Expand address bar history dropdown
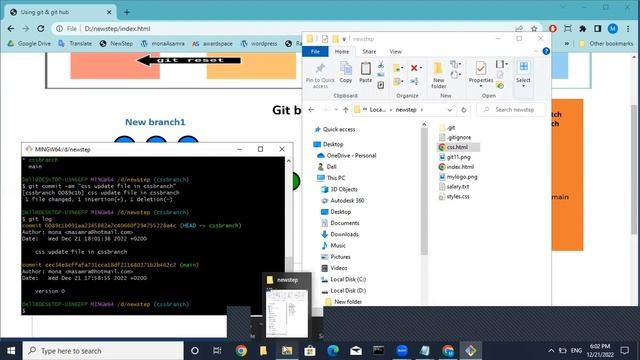This screenshot has width=640, height=360. [x=449, y=110]
